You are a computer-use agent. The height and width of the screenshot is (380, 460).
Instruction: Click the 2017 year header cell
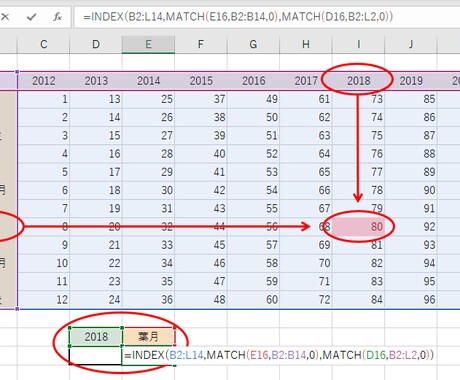[306, 81]
